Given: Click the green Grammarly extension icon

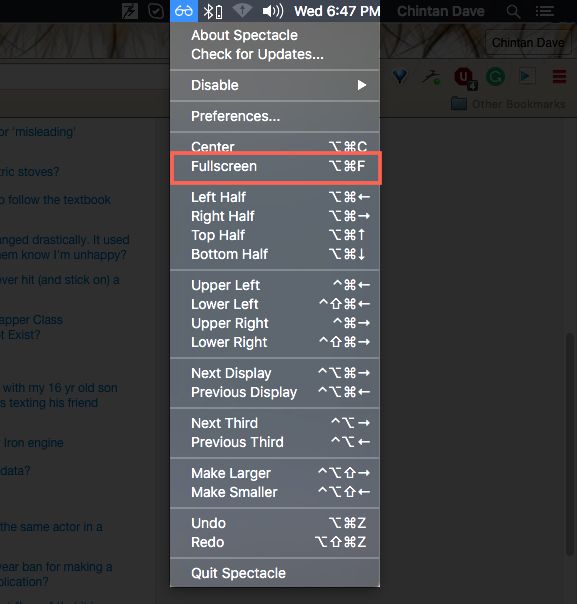Looking at the screenshot, I should point(495,77).
